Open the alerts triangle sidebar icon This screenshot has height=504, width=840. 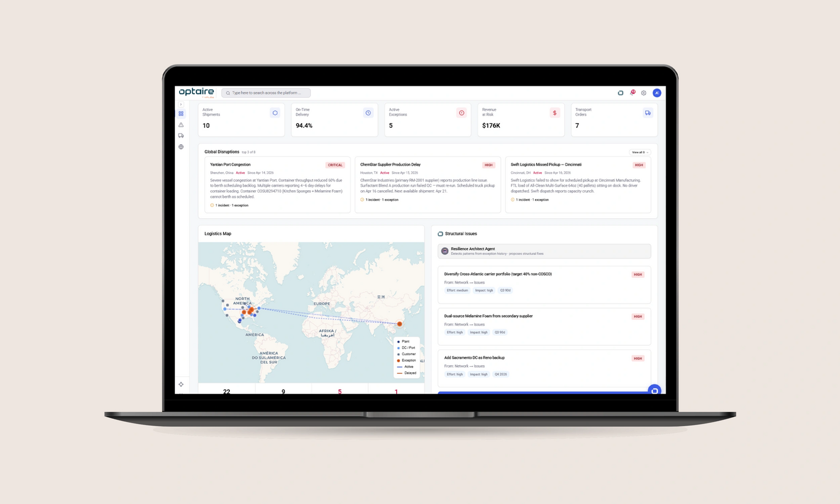(181, 125)
